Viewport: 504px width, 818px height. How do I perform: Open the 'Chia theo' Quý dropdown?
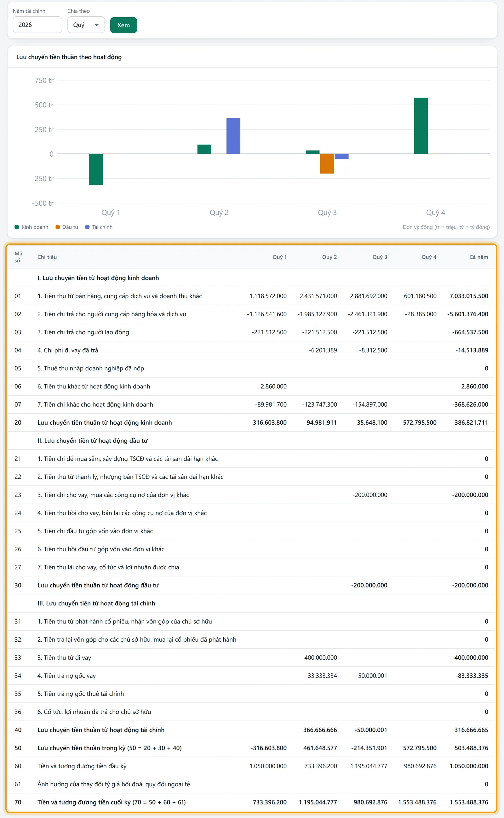point(86,25)
